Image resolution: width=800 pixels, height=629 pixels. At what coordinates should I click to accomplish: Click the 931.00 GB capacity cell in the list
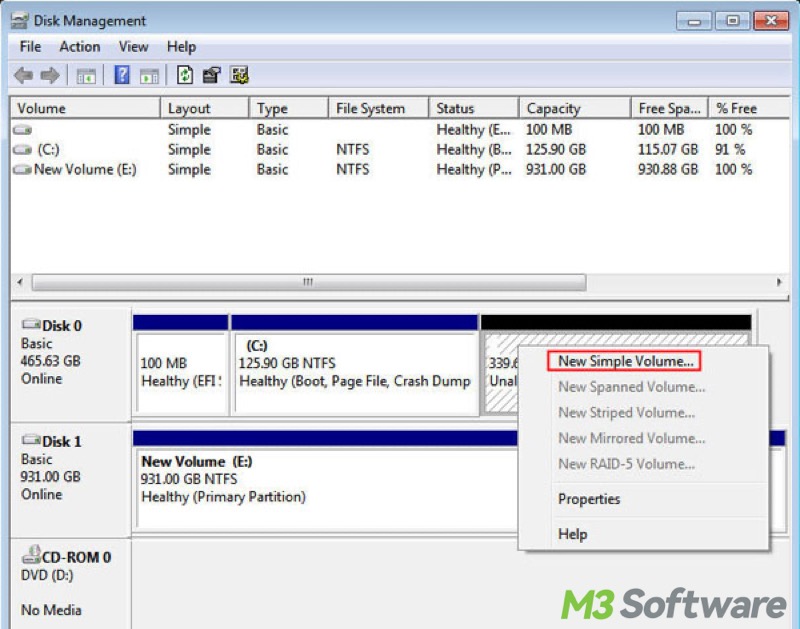pyautogui.click(x=556, y=169)
